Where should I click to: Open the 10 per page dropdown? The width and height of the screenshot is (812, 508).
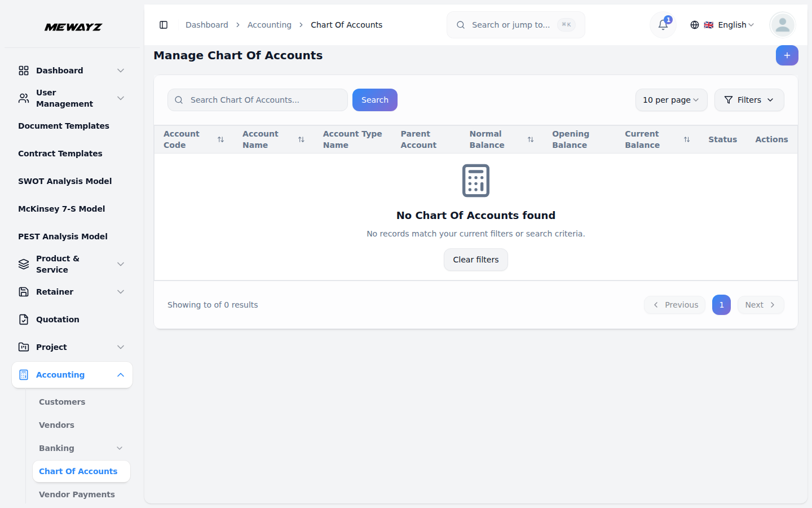point(671,99)
